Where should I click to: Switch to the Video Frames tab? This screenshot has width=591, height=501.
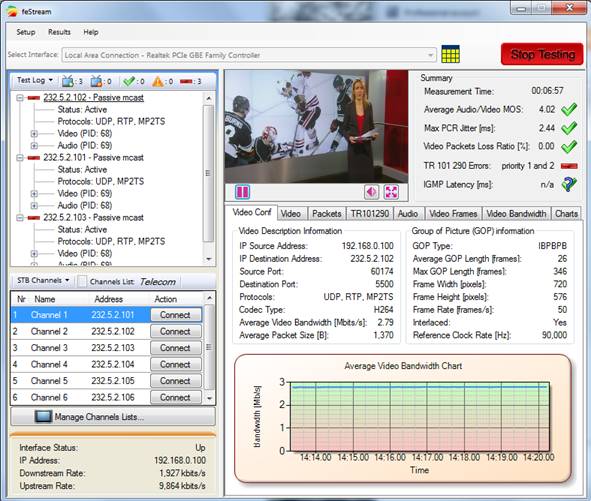[453, 214]
